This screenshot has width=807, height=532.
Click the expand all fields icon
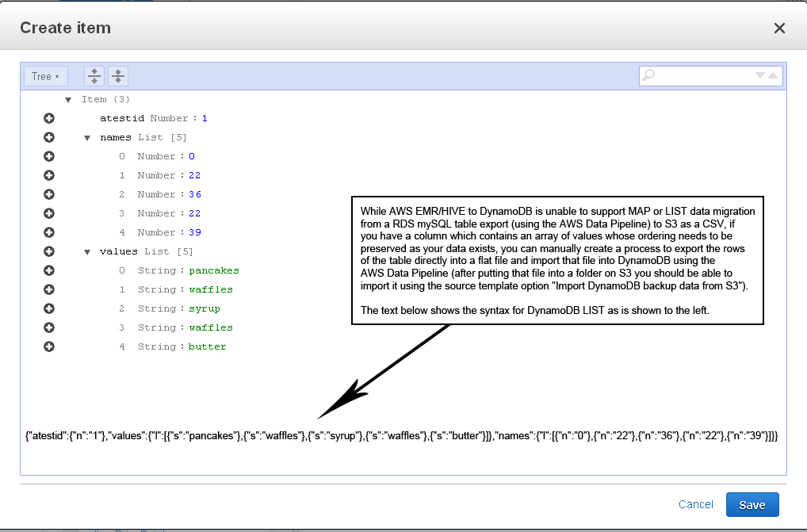click(94, 76)
